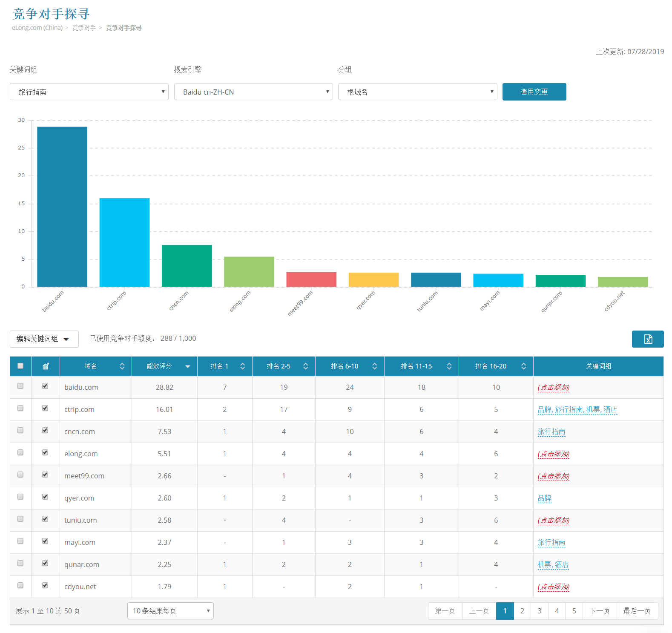Click 旅行指南 link in mayi.com row

(551, 542)
